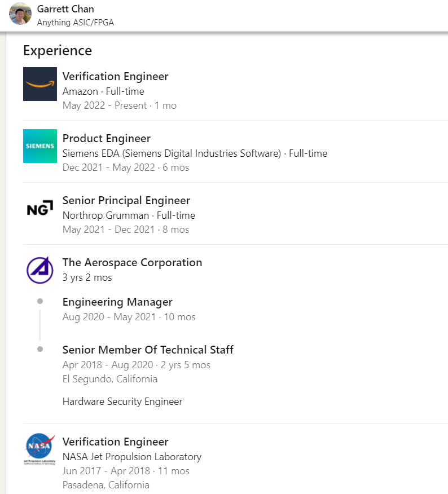The height and width of the screenshot is (494, 448).
Task: Click the Siemens EDA company name text
Action: click(x=172, y=153)
